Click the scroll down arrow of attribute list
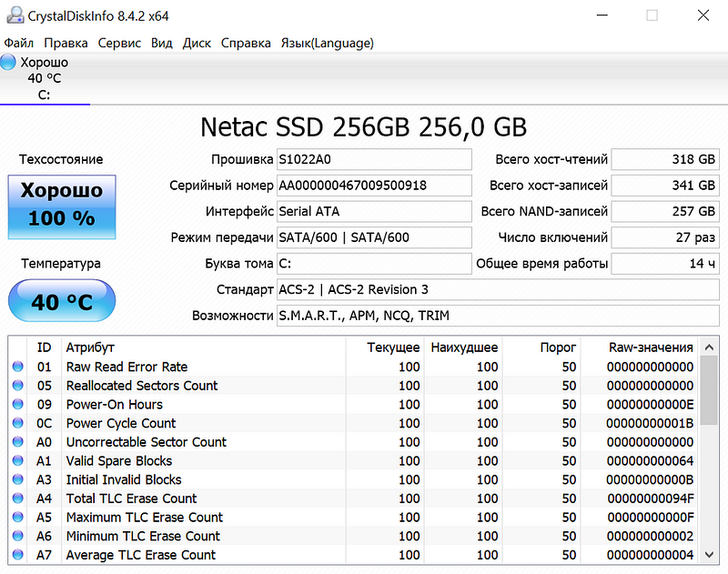 click(x=709, y=554)
